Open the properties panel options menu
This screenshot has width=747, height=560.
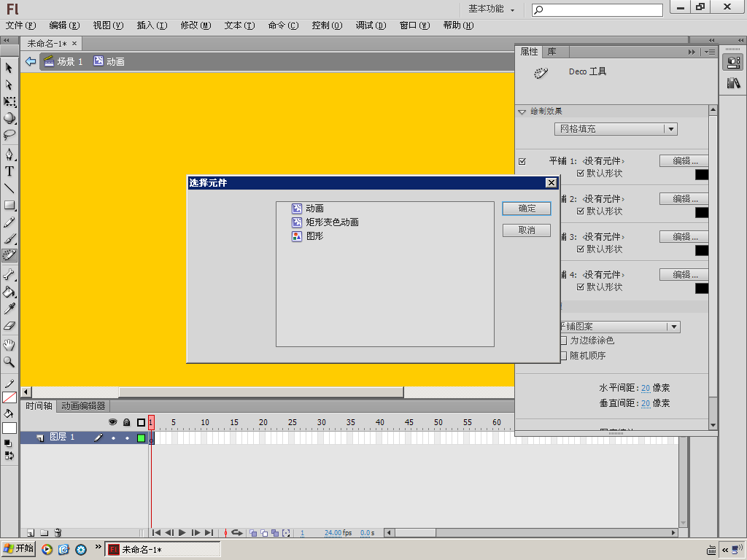pyautogui.click(x=710, y=52)
